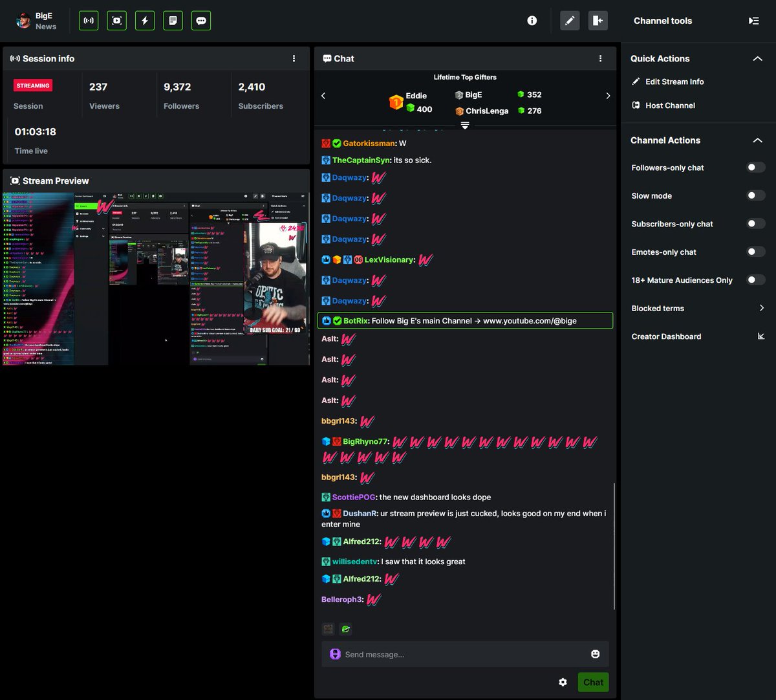Open the Session info options menu
The width and height of the screenshot is (776, 700).
point(294,58)
